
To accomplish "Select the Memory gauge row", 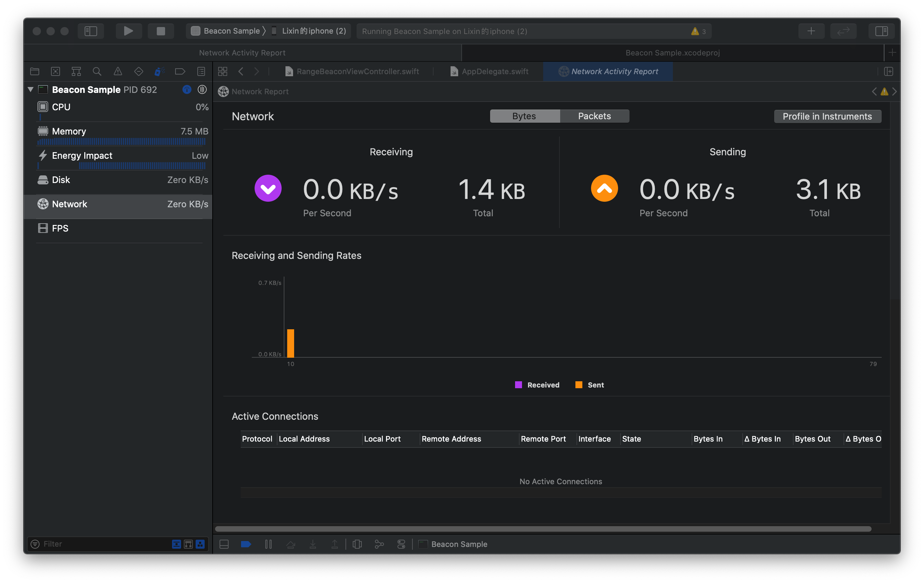I will pos(122,132).
